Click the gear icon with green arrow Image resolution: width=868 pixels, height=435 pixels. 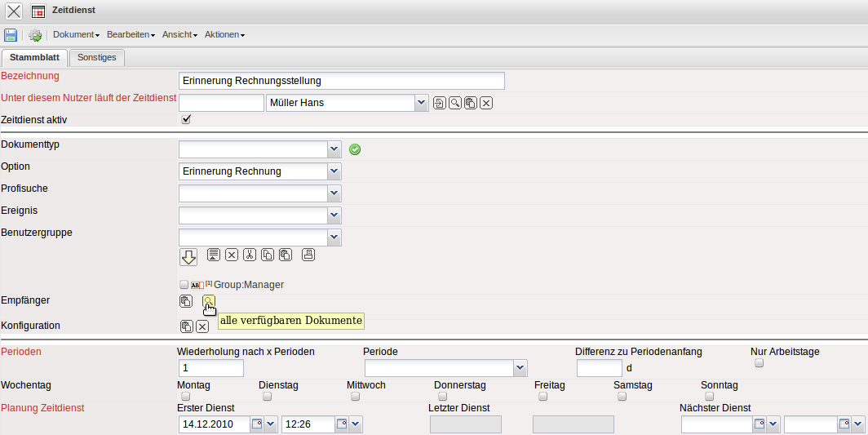[35, 35]
